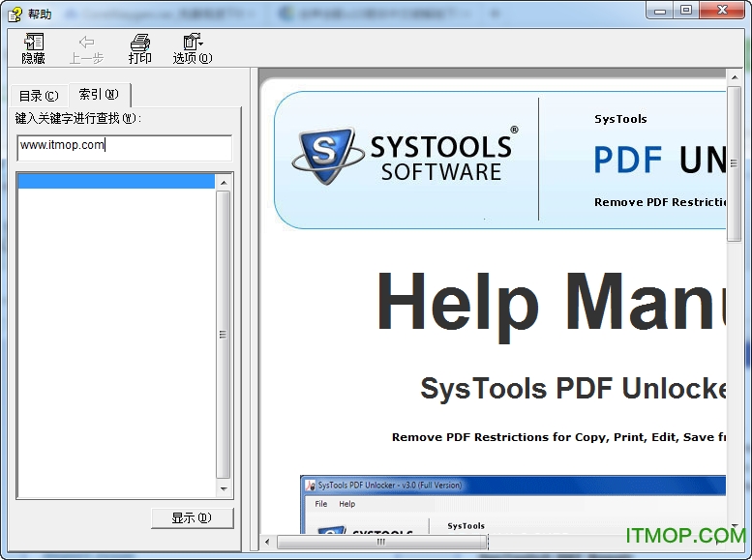Click 'File' menu in embedded screenshot
This screenshot has width=752, height=560.
[321, 504]
